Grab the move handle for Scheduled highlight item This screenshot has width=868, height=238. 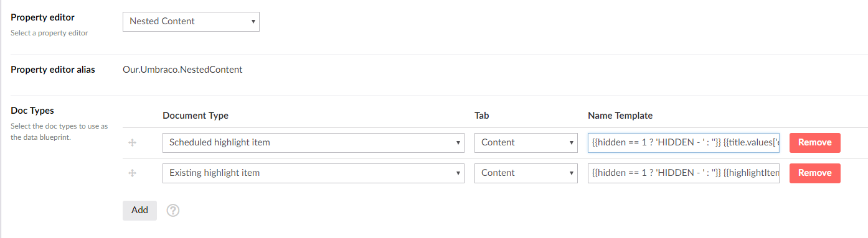tap(132, 143)
